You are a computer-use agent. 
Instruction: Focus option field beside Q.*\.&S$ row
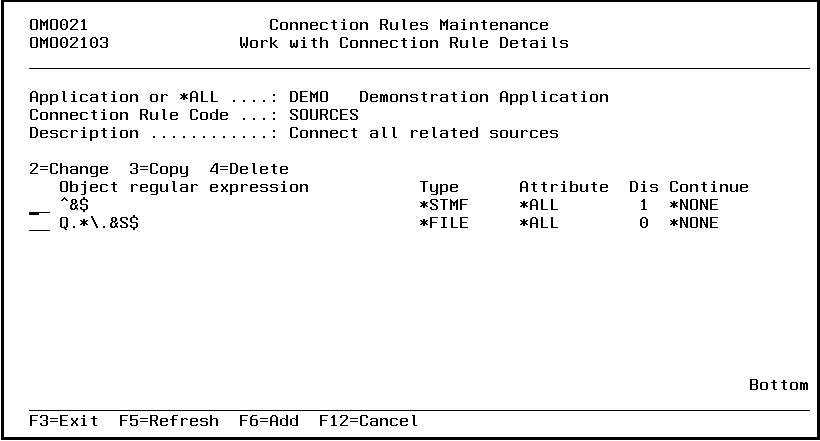tap(38, 223)
